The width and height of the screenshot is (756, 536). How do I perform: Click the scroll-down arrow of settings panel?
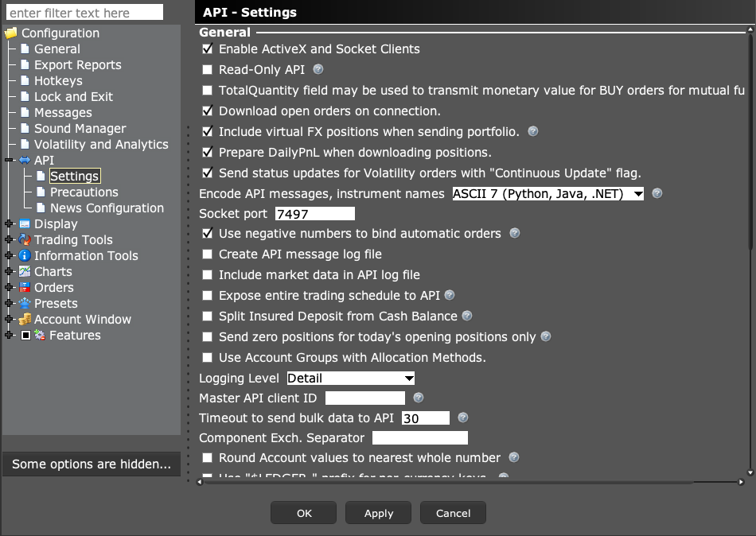pos(750,472)
